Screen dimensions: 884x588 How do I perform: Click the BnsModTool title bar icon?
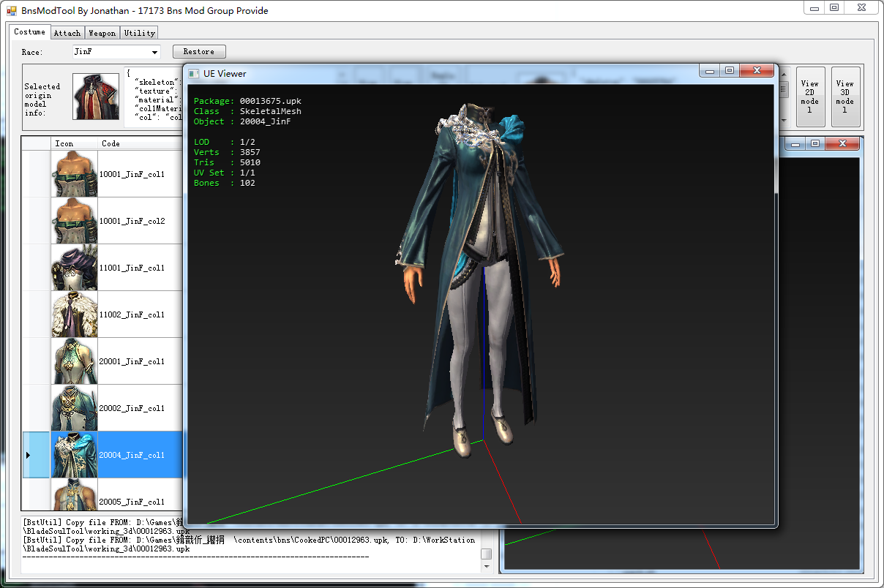click(11, 11)
